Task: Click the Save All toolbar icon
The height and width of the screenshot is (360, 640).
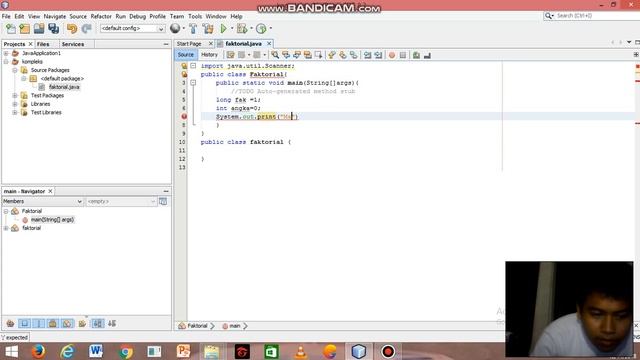Action: 53,29
